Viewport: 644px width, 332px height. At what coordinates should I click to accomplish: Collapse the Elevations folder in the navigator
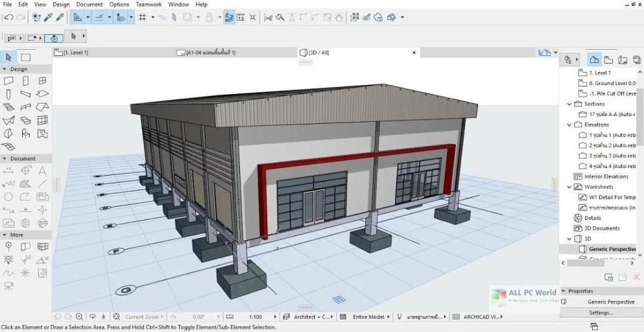pyautogui.click(x=570, y=124)
